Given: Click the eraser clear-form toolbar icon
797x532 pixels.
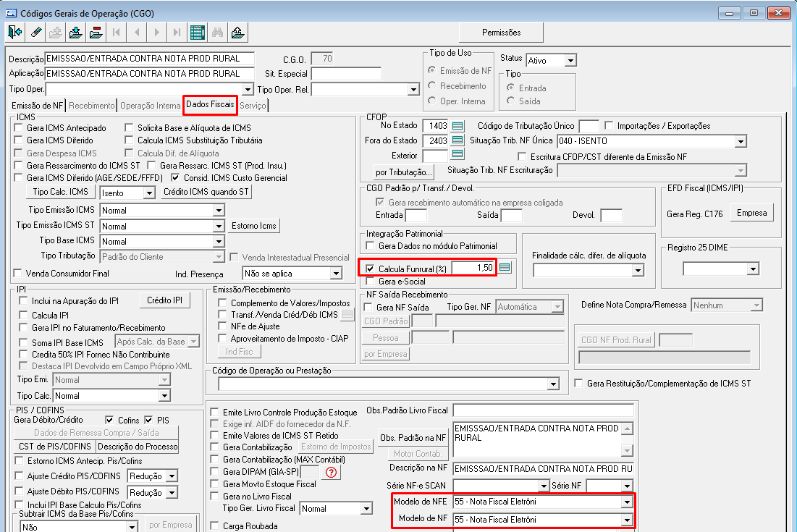Looking at the screenshot, I should pos(35,33).
